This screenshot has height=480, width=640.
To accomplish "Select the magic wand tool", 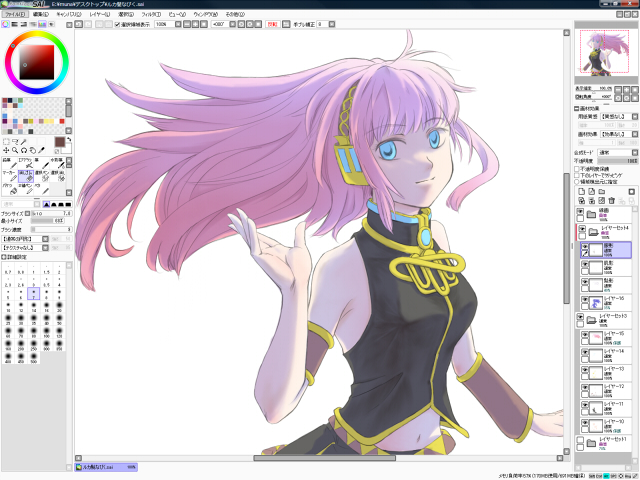I will point(24,142).
